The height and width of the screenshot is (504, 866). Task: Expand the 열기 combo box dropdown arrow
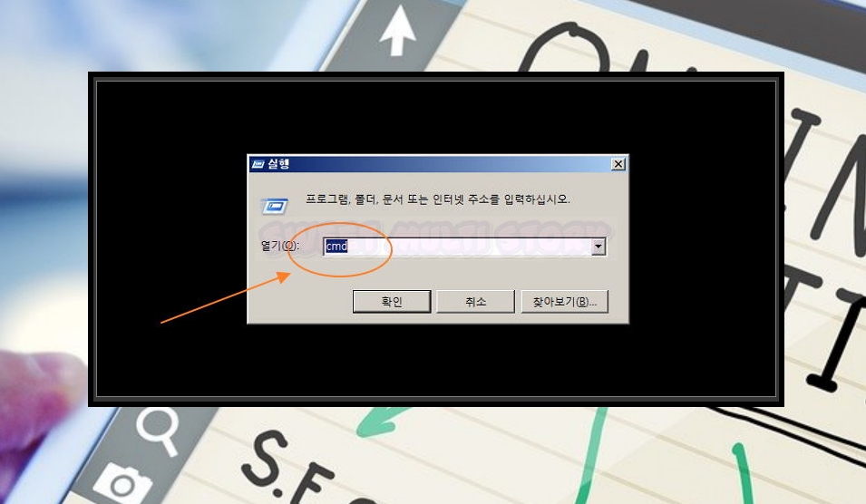(x=598, y=247)
